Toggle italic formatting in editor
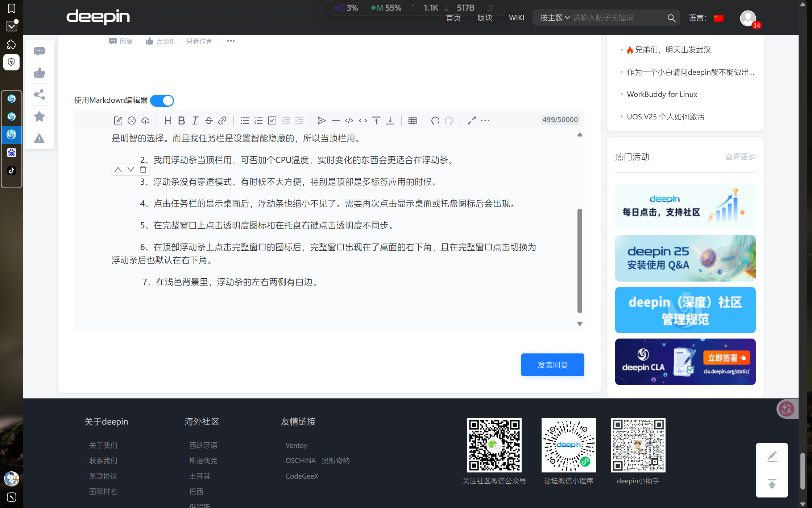Image resolution: width=812 pixels, height=508 pixels. point(195,120)
